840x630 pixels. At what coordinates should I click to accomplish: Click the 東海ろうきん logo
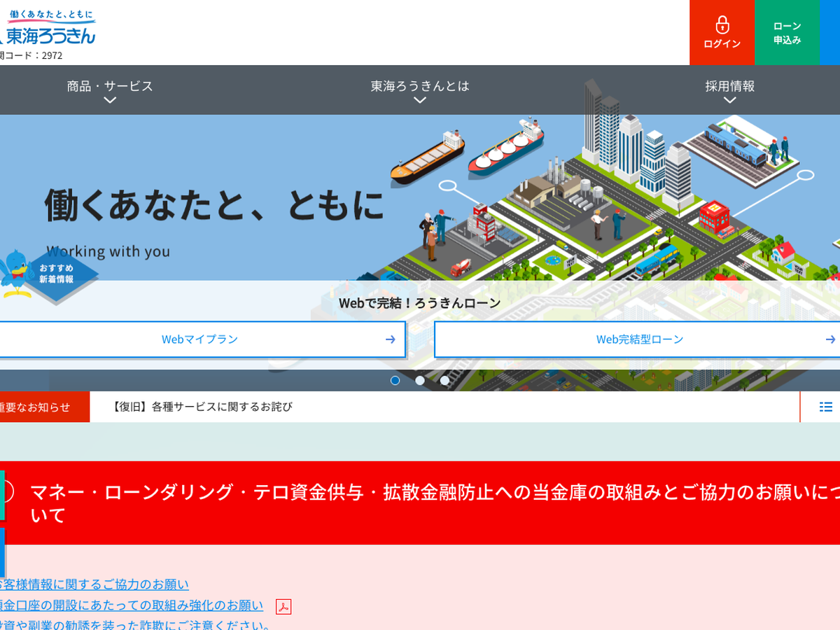coord(49,29)
